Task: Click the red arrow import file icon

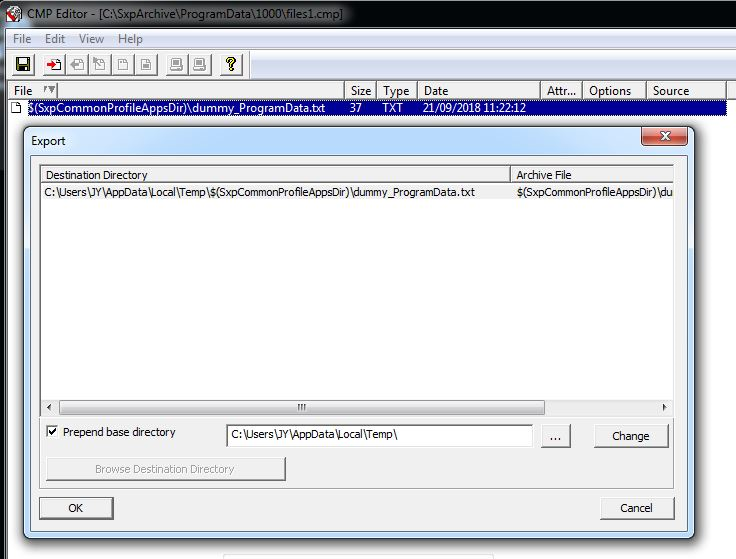Action: click(54, 64)
